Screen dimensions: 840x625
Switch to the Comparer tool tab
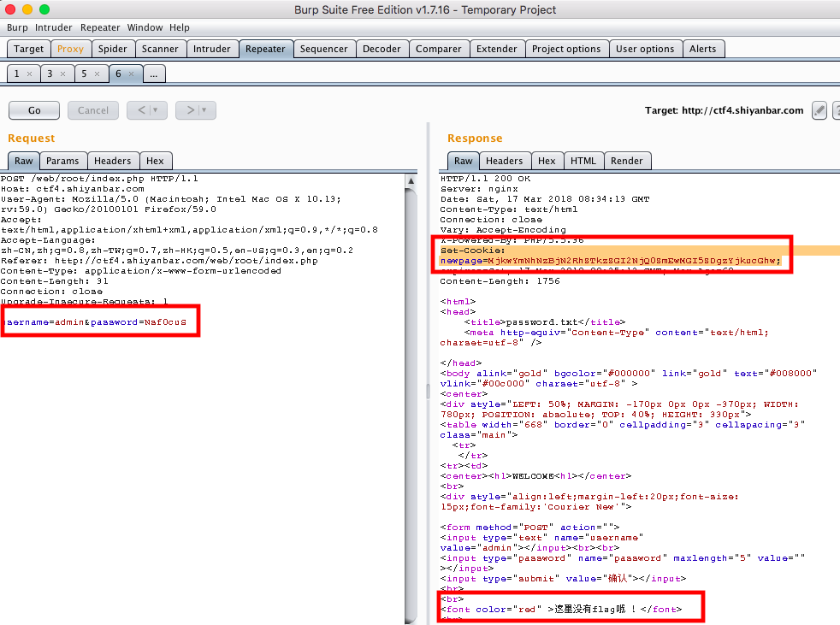tap(438, 49)
